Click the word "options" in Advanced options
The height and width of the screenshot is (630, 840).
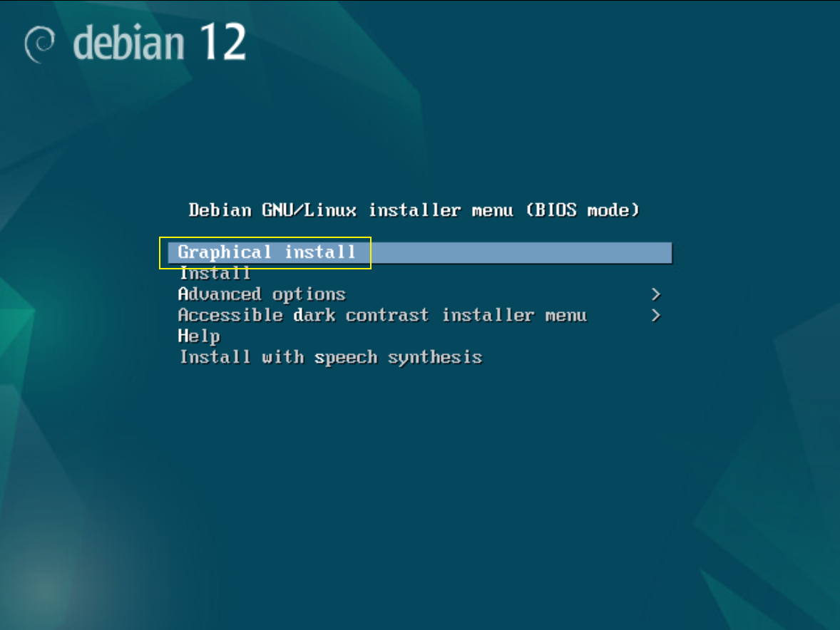click(309, 295)
